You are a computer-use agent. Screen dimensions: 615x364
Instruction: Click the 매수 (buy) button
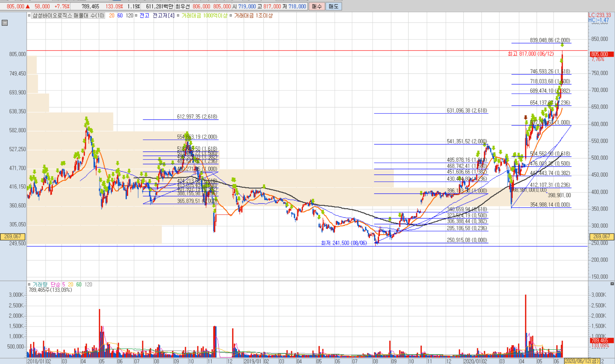coord(317,6)
